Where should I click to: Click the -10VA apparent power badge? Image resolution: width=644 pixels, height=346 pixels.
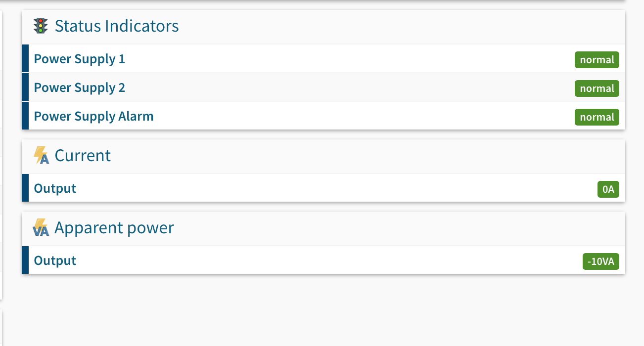coord(601,261)
